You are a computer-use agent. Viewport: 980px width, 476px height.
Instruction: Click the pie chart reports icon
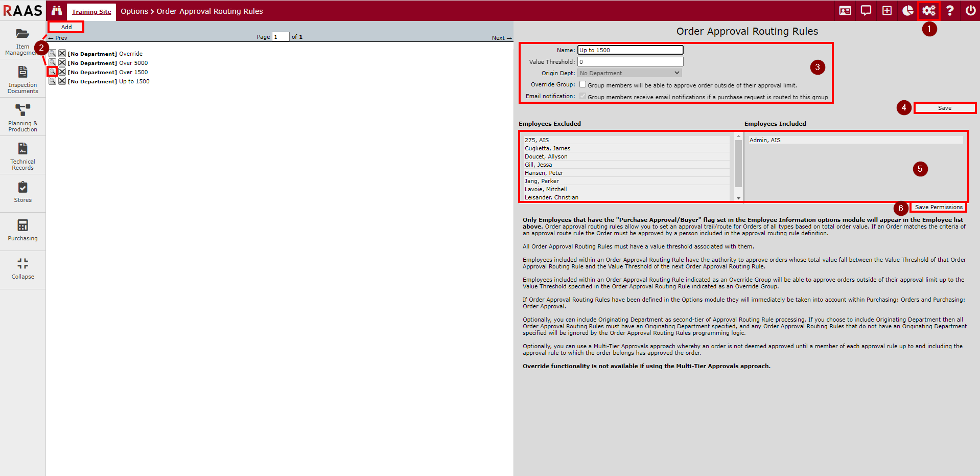pyautogui.click(x=907, y=11)
